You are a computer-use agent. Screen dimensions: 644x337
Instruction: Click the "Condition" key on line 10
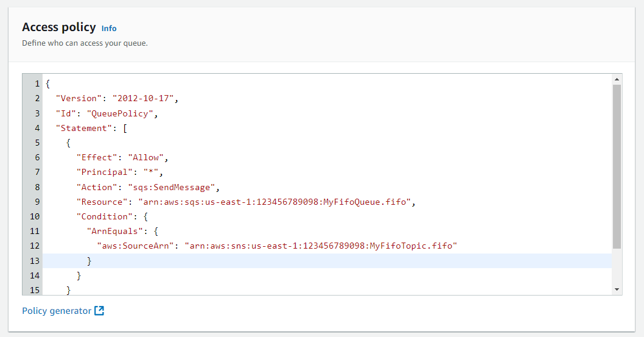104,216
